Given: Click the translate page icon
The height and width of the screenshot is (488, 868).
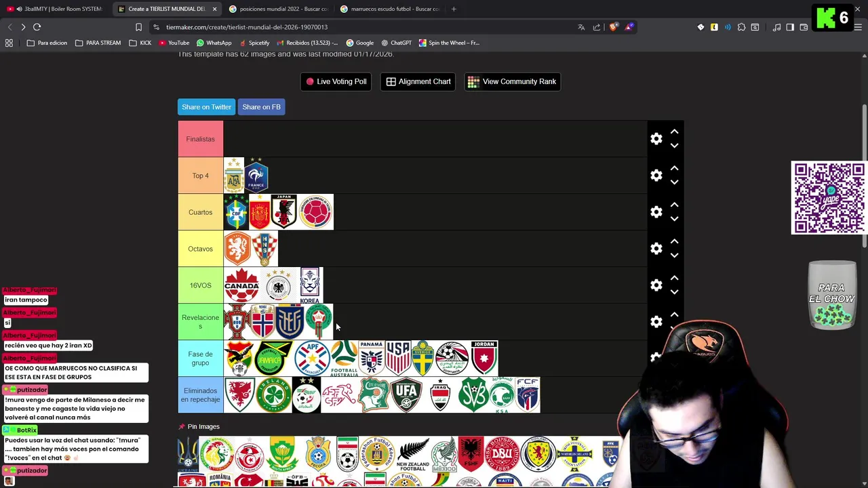Looking at the screenshot, I should [581, 27].
